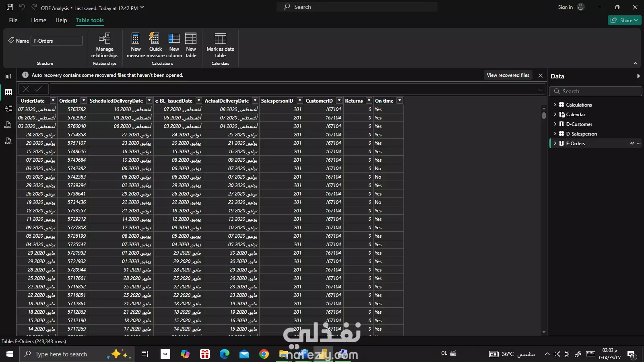Cancel the formula bar edit
This screenshot has width=644, height=362.
26,89
